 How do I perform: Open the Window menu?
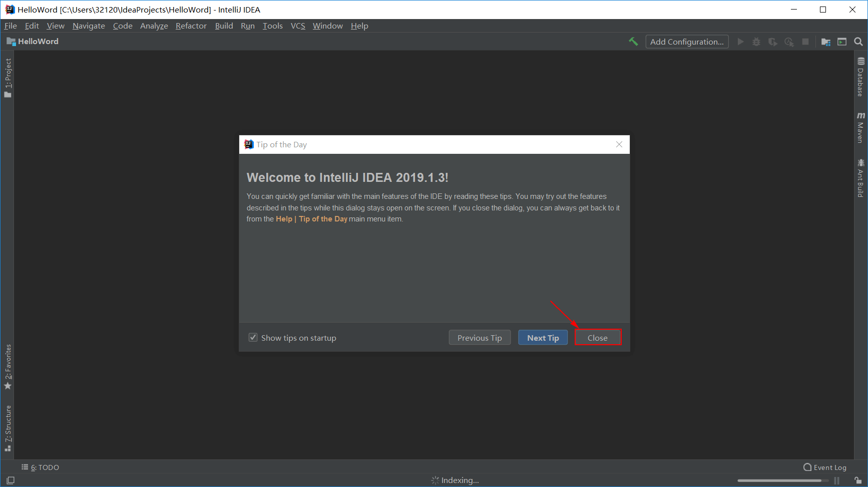pos(328,26)
